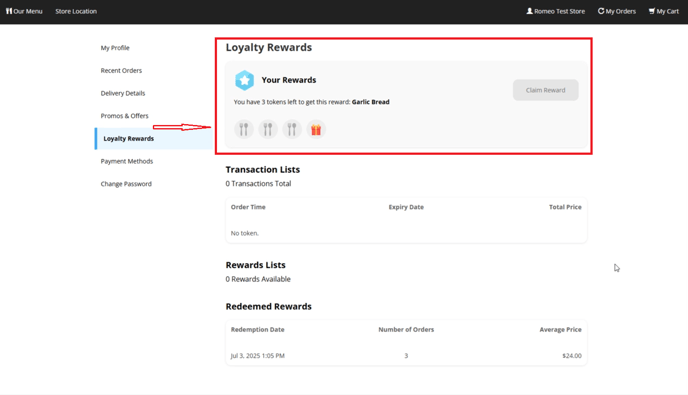Click the Average Price column header
Screen dimensions: 688x395
point(560,330)
